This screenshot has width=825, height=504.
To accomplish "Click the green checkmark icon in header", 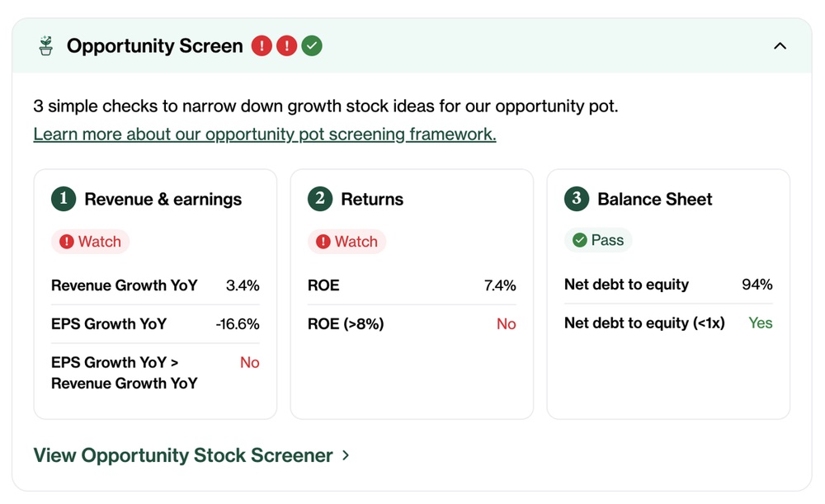I will (x=312, y=45).
